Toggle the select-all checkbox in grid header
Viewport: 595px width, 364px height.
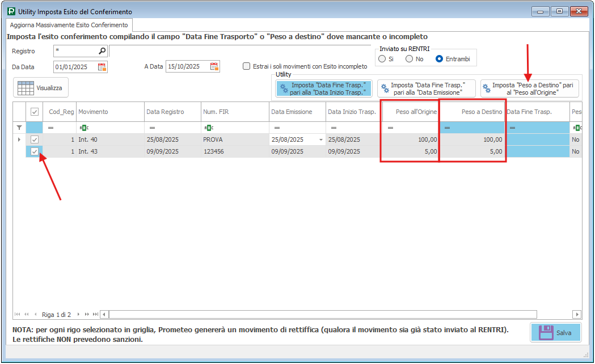pos(35,112)
